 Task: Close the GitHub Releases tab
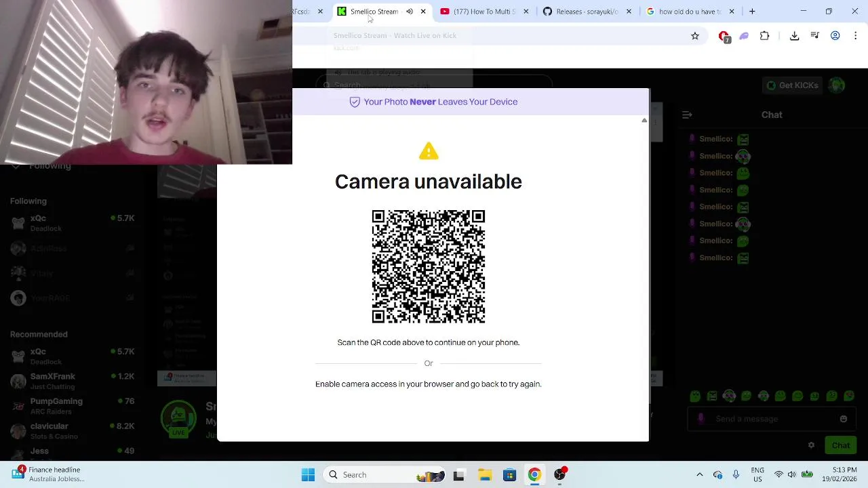629,12
